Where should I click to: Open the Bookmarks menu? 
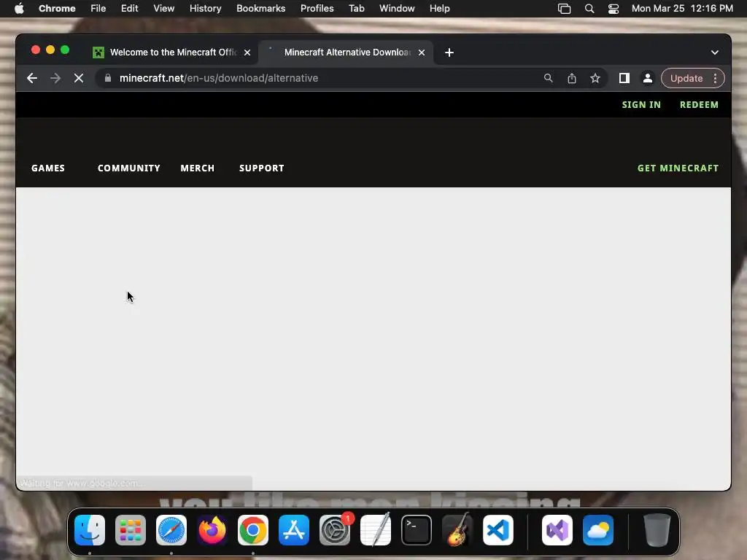[x=260, y=9]
